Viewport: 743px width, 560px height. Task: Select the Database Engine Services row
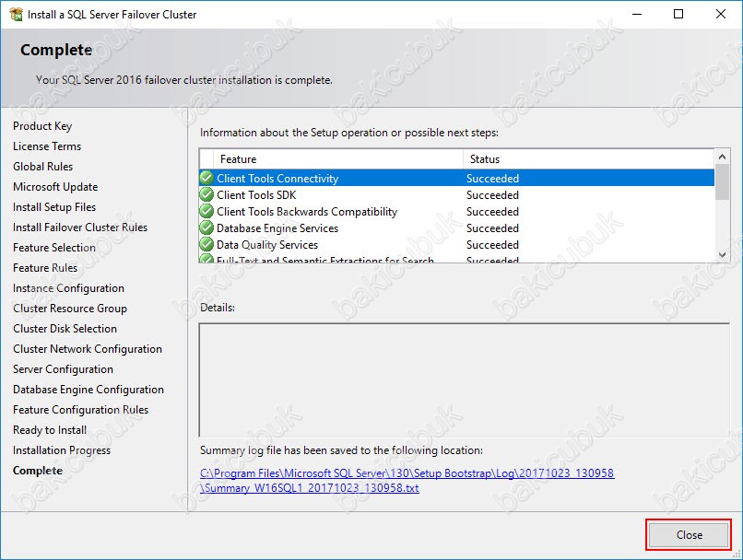pyautogui.click(x=457, y=227)
